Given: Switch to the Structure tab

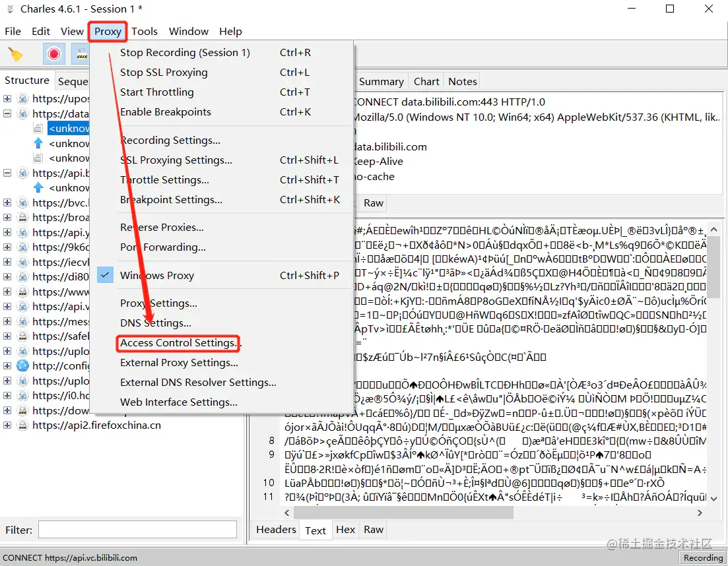Looking at the screenshot, I should [x=27, y=80].
